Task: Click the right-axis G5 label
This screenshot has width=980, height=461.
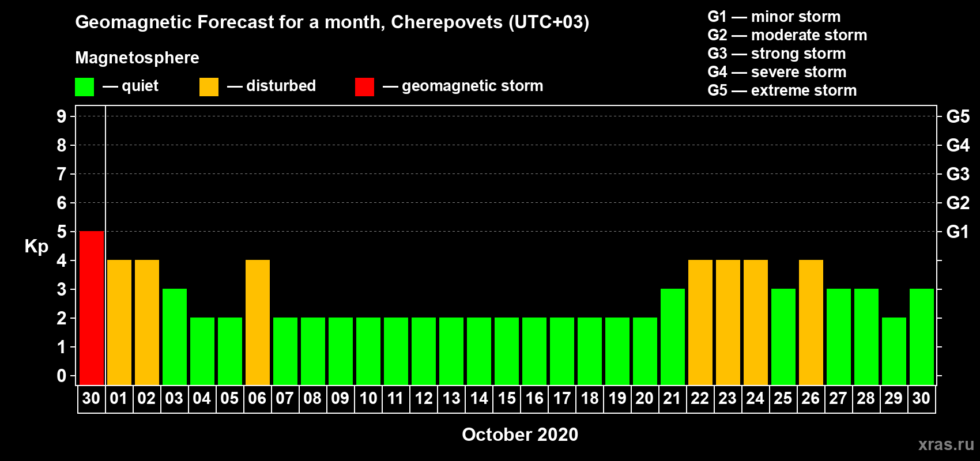Action: (x=958, y=116)
